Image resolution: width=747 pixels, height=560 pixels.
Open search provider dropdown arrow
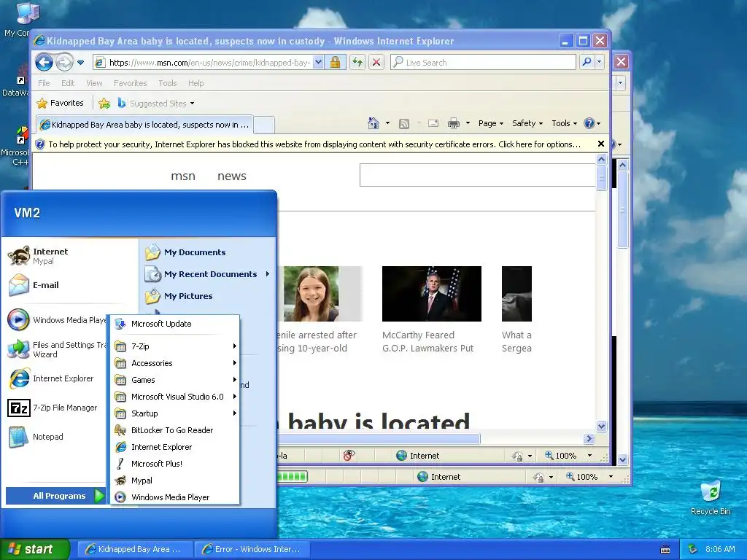click(x=600, y=62)
